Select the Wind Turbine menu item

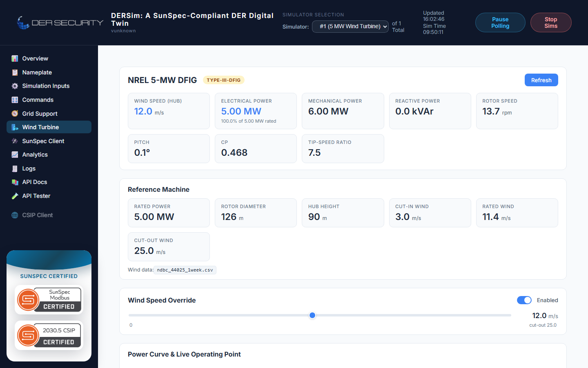49,127
